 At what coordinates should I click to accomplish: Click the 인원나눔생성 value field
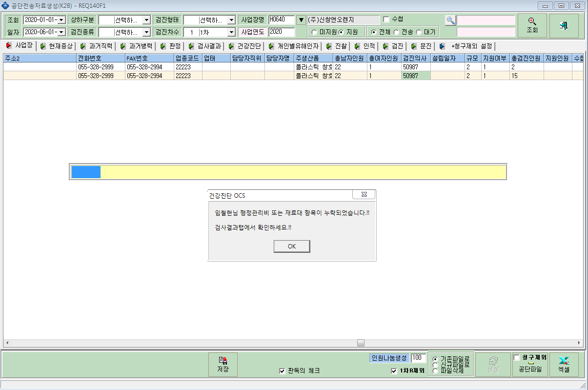point(418,358)
